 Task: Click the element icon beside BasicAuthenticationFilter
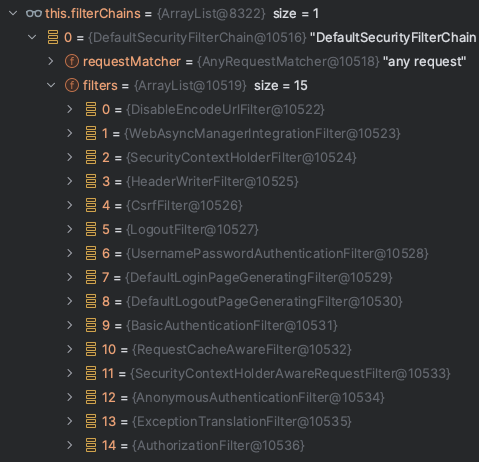[x=91, y=325]
